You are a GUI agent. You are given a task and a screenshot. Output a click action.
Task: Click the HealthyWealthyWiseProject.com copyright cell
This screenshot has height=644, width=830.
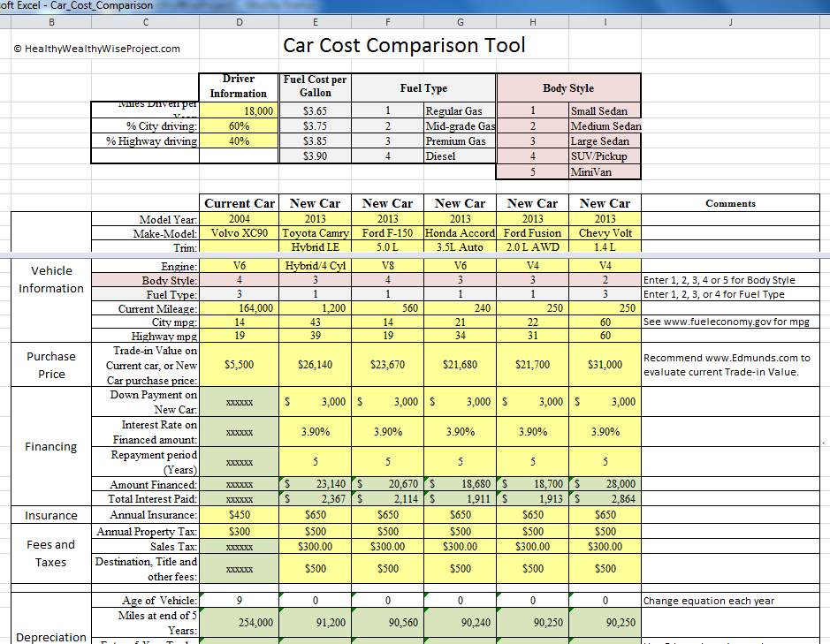(x=97, y=49)
